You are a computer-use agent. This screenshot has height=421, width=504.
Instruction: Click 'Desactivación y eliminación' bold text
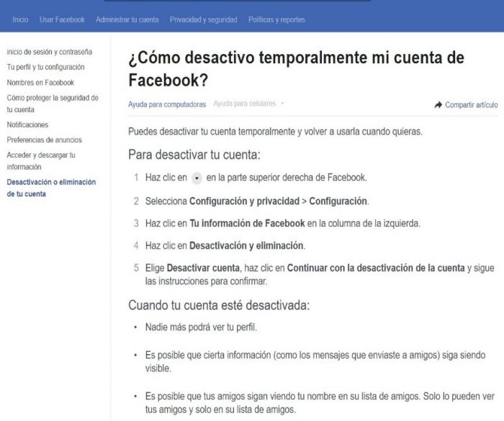click(x=246, y=246)
